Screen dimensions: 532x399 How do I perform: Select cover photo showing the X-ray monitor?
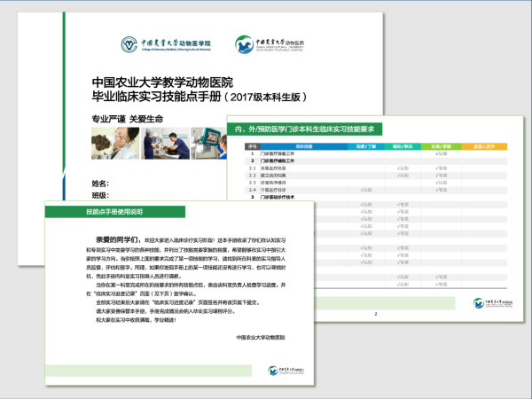208,143
